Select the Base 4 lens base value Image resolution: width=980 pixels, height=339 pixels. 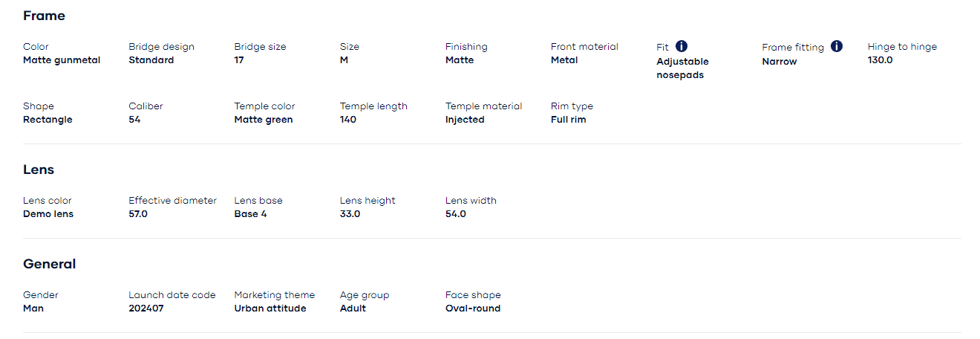click(251, 214)
